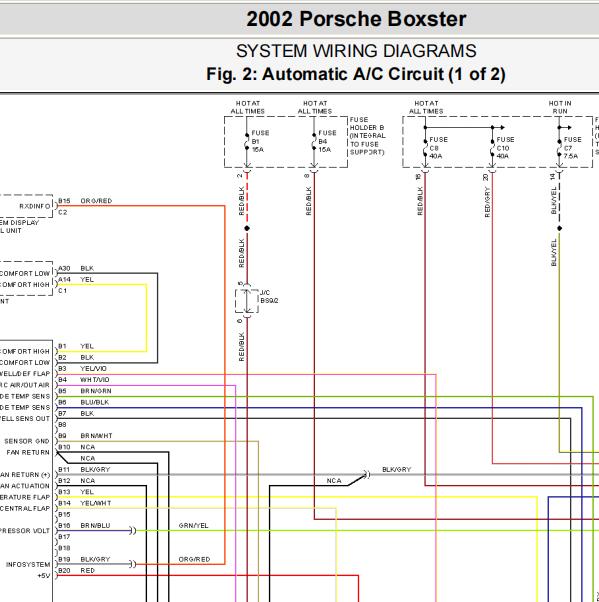Click "HOT AT ALL TIMES" above fuse B4
The height and width of the screenshot is (602, 599).
click(x=315, y=107)
